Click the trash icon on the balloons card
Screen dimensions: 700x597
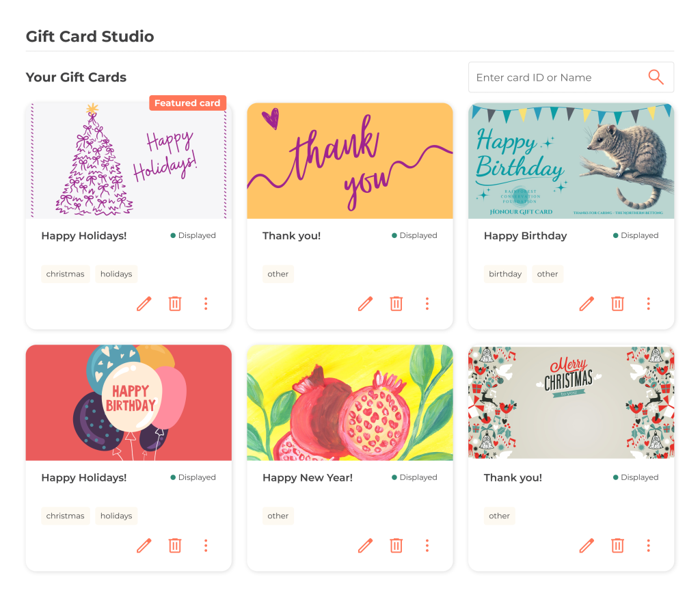[x=174, y=545]
